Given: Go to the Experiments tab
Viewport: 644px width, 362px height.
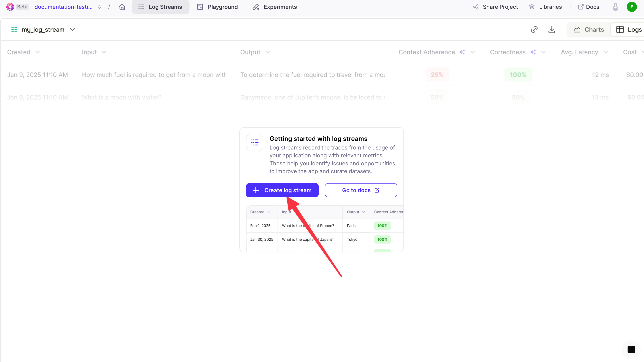Looking at the screenshot, I should click(x=274, y=7).
